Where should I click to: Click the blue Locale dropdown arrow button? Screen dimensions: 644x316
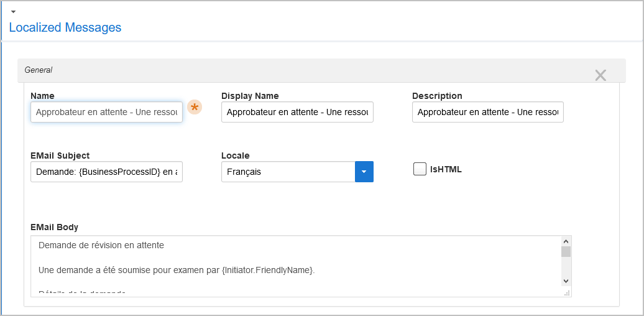(364, 172)
